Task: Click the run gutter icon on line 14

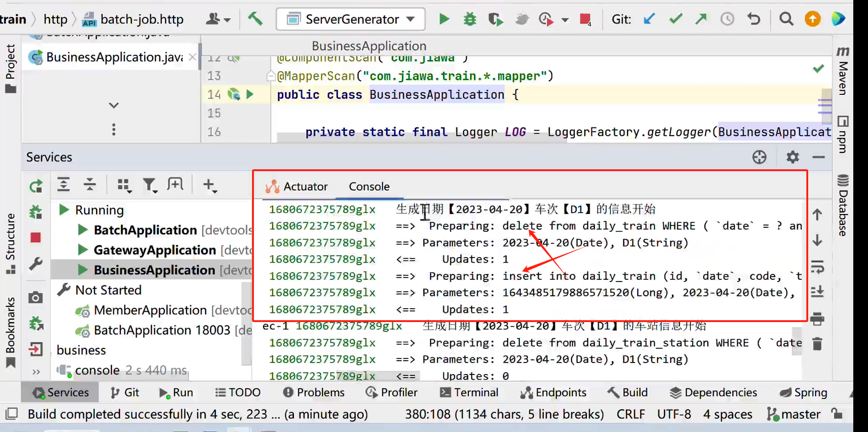Action: coord(250,94)
